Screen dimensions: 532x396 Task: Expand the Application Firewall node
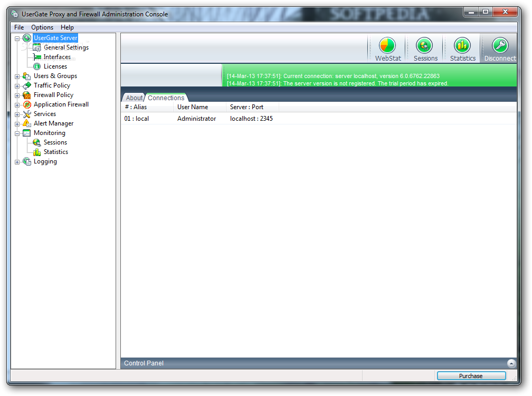(17, 105)
